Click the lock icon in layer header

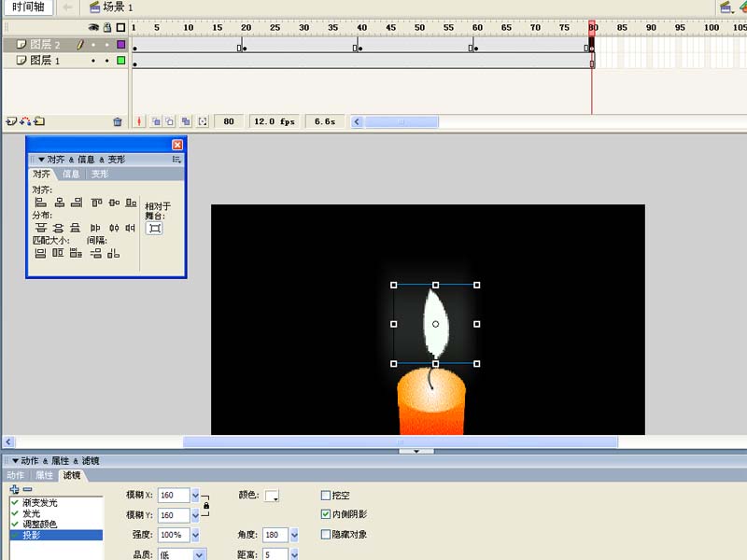click(x=107, y=28)
